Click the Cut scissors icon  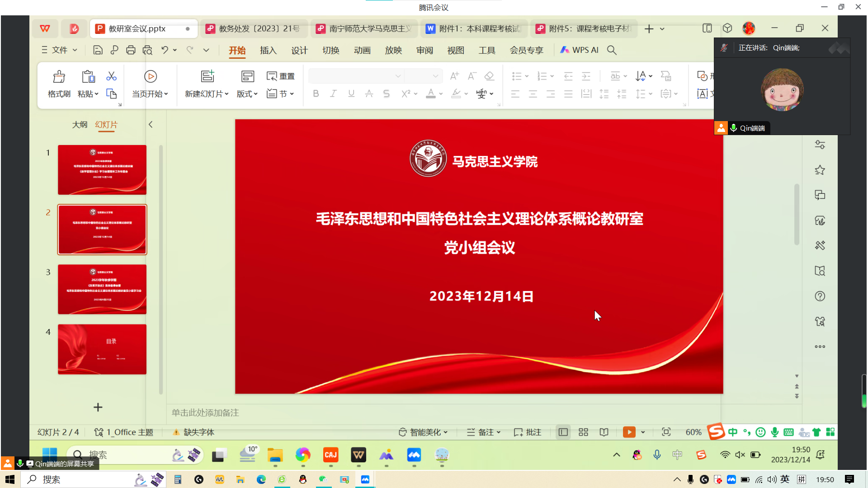click(111, 76)
